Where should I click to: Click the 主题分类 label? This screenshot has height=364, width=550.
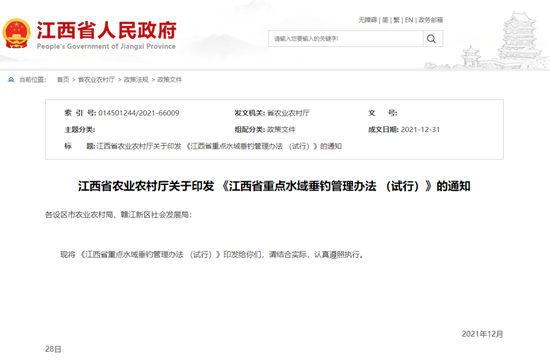[80, 129]
